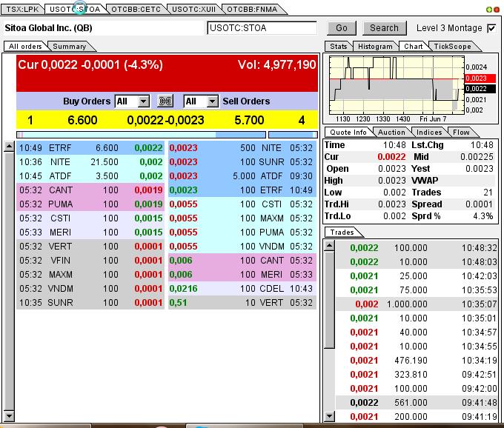Select the CSTI 0,0015 buy order row

click(90, 218)
